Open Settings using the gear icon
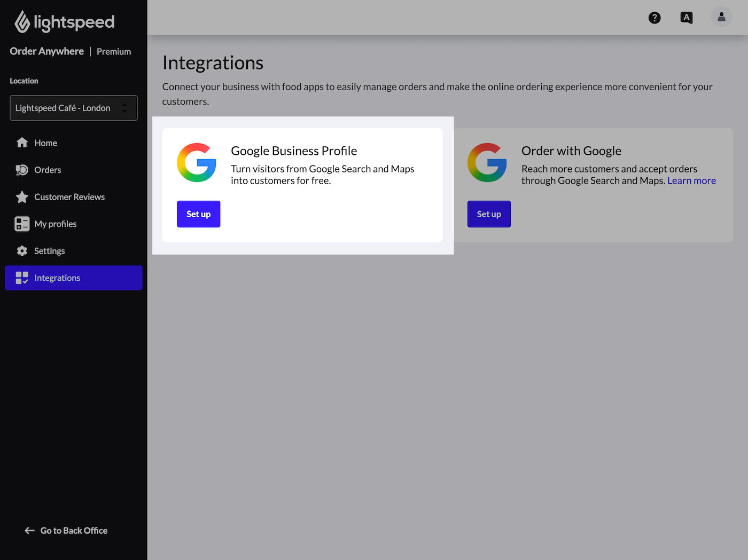The width and height of the screenshot is (748, 560). click(x=22, y=251)
